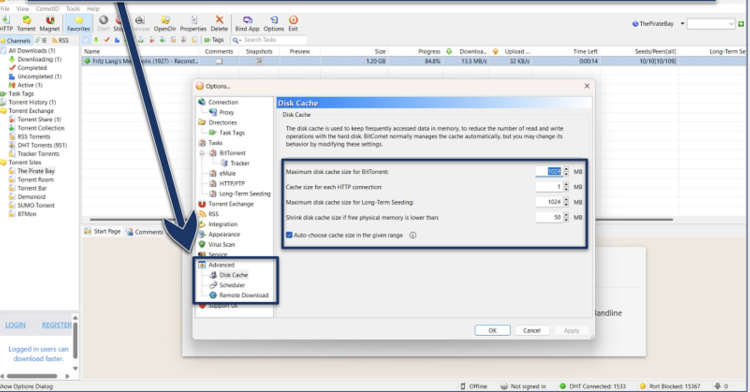Open the Help menu
This screenshot has height=392, width=750.
point(93,9)
